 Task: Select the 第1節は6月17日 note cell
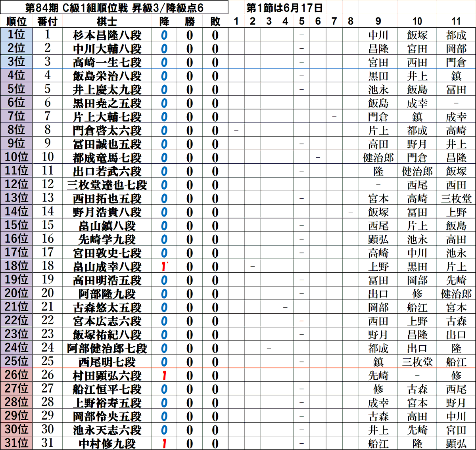[284, 7]
